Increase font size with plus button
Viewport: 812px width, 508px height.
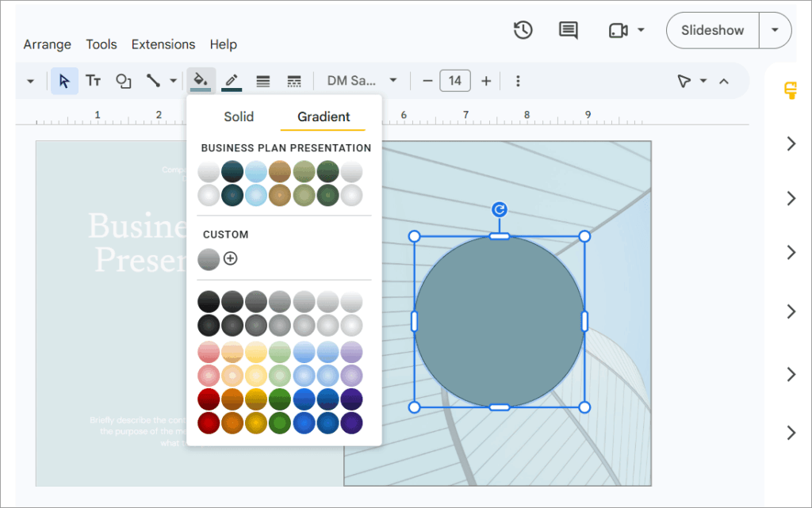tap(486, 81)
